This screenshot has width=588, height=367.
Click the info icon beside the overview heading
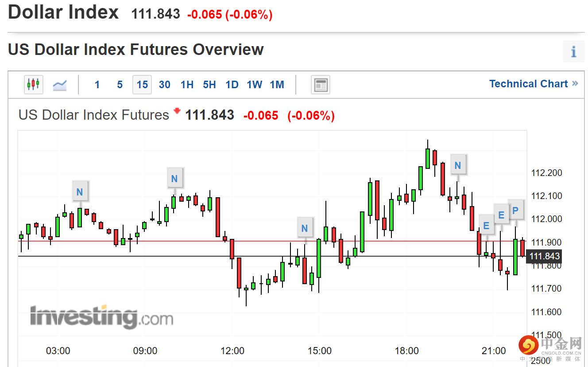pos(573,52)
